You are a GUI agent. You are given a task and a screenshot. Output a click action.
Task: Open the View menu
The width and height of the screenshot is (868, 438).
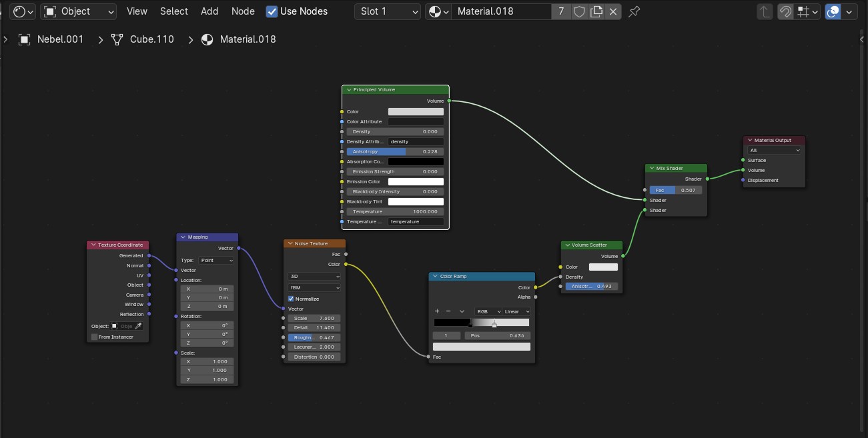[137, 11]
